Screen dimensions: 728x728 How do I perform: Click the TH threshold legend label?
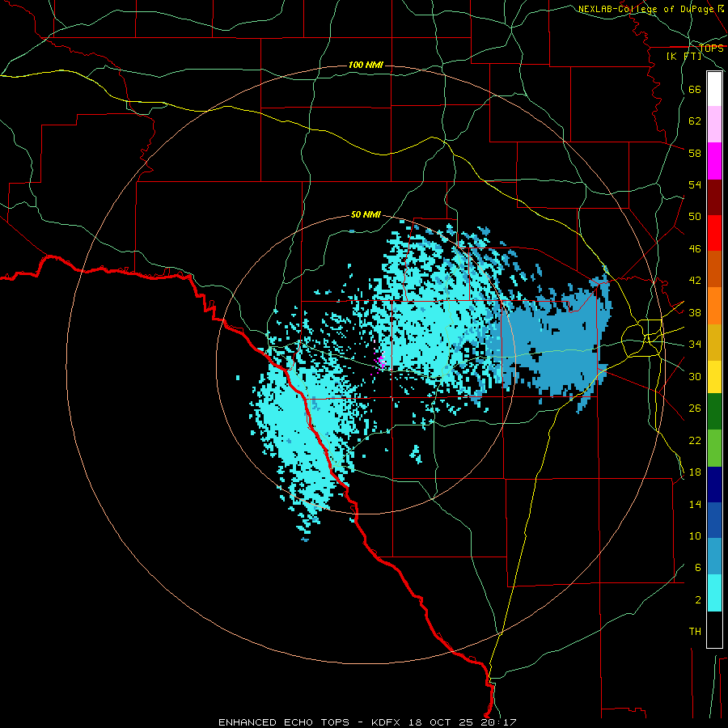pos(695,632)
